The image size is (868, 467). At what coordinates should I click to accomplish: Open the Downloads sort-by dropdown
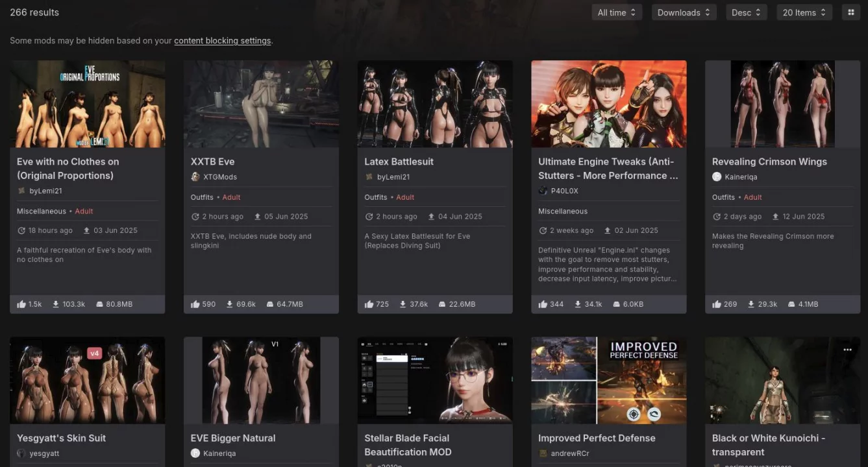[684, 12]
